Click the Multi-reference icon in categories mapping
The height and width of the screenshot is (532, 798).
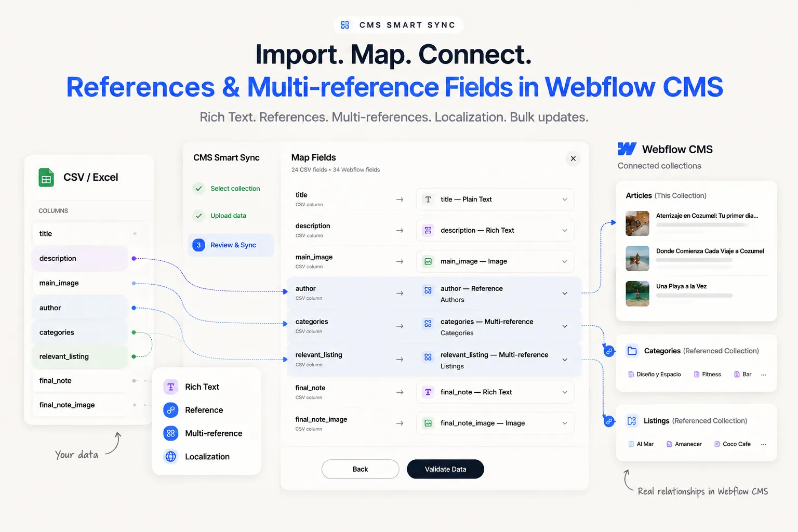tap(428, 324)
